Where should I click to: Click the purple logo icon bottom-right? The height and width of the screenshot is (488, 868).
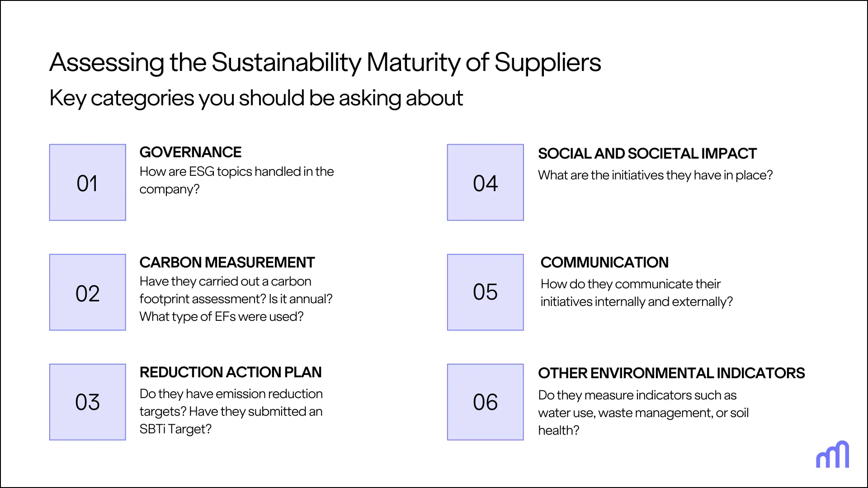pos(832,455)
